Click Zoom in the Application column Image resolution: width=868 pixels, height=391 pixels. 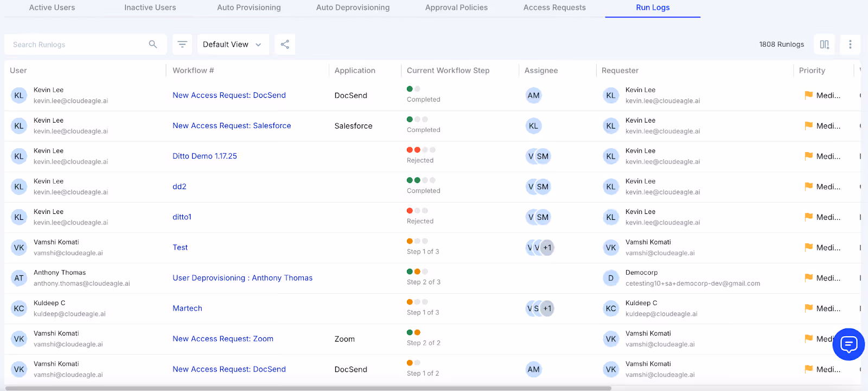[x=344, y=339]
